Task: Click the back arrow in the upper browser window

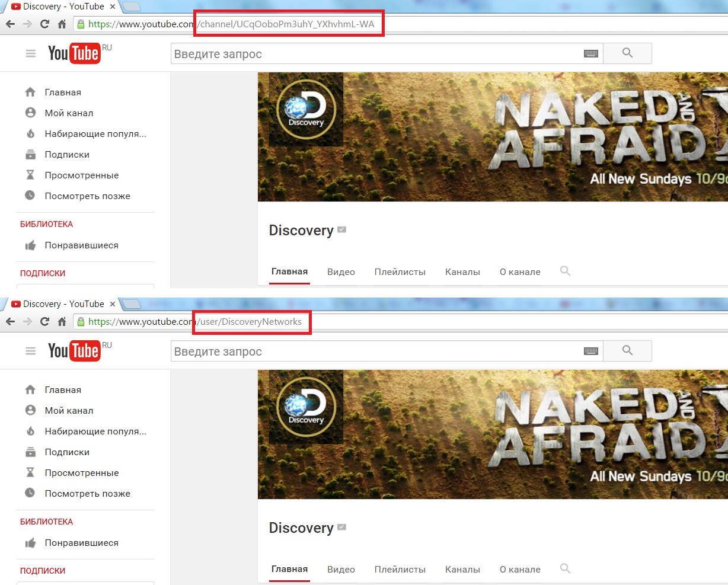Action: [10, 24]
